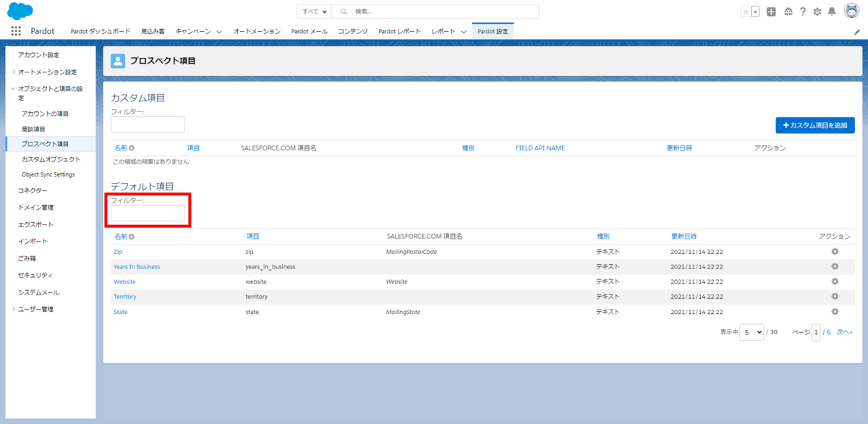Screen dimensions: 868x424
Task: Click sort icon beside カスタム項目 名前 header
Action: [132, 148]
